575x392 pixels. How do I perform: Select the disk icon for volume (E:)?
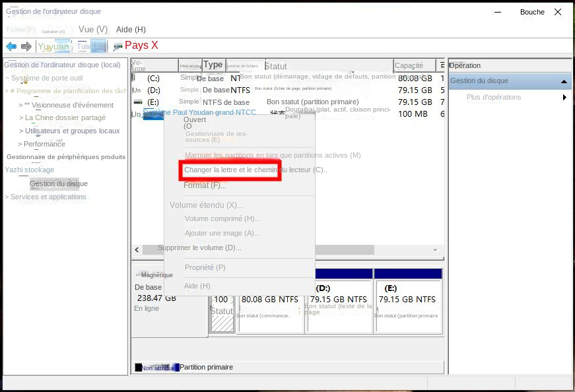[x=139, y=102]
